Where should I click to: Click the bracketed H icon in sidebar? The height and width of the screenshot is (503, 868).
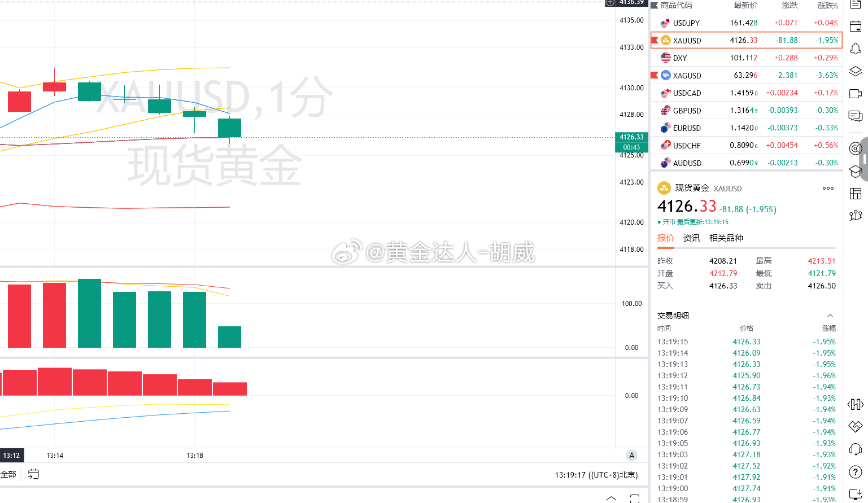[856, 404]
